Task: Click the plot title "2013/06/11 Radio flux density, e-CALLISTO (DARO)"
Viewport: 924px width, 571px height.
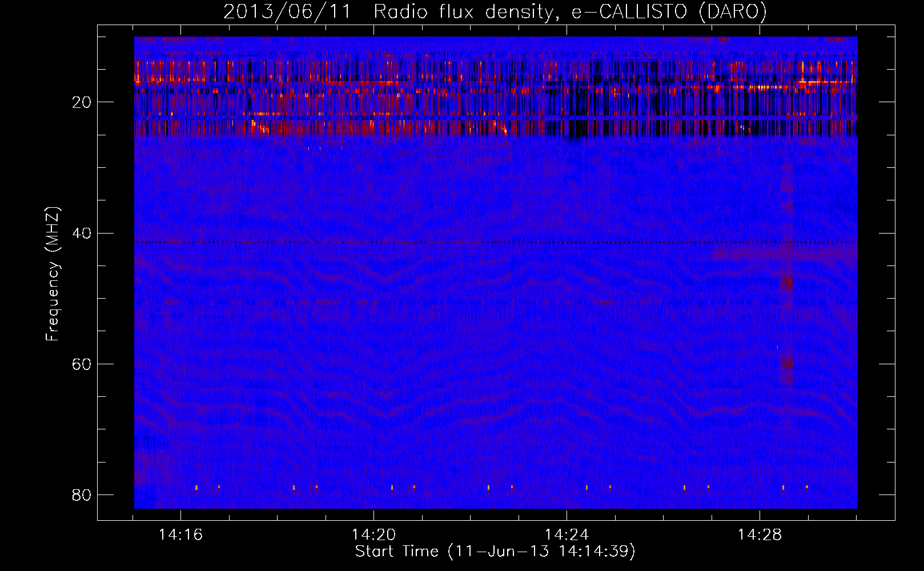Action: point(495,11)
